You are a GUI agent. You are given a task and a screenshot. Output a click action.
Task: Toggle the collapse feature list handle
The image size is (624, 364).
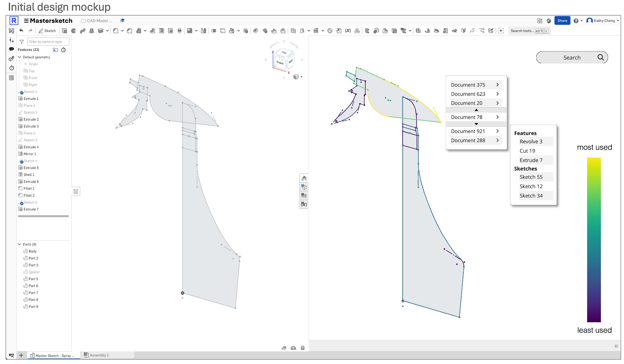(76, 191)
